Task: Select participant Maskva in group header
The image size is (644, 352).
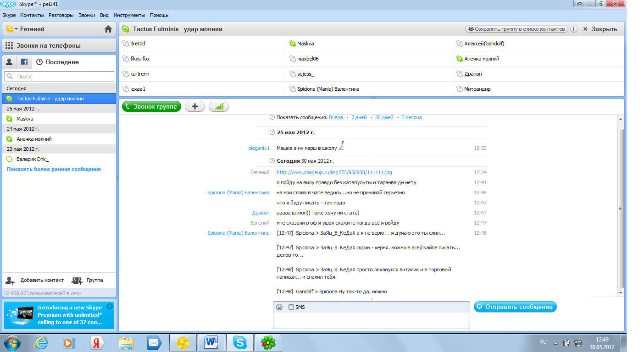Action: (369, 44)
